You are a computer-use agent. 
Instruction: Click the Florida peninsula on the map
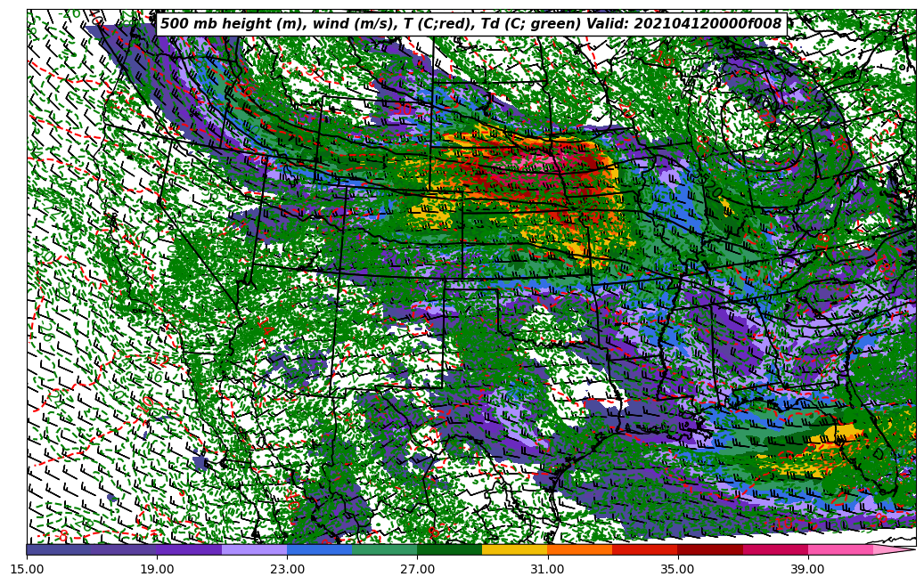pyautogui.click(x=887, y=454)
